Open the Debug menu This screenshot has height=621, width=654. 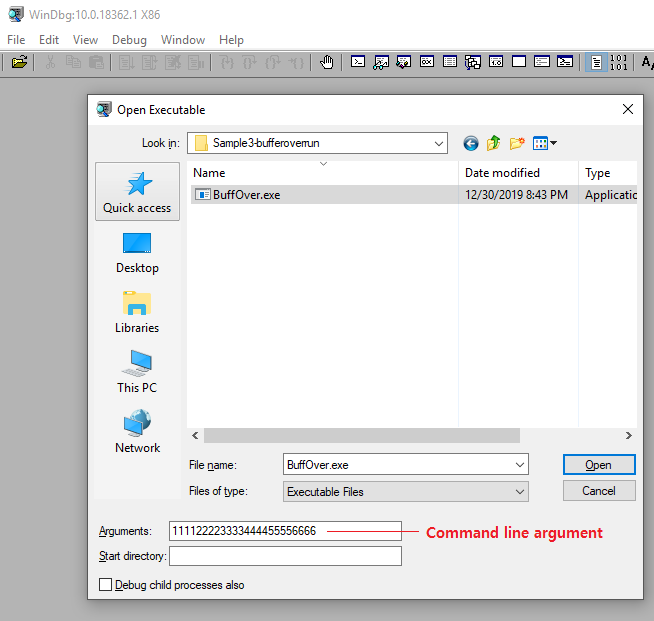pos(129,40)
